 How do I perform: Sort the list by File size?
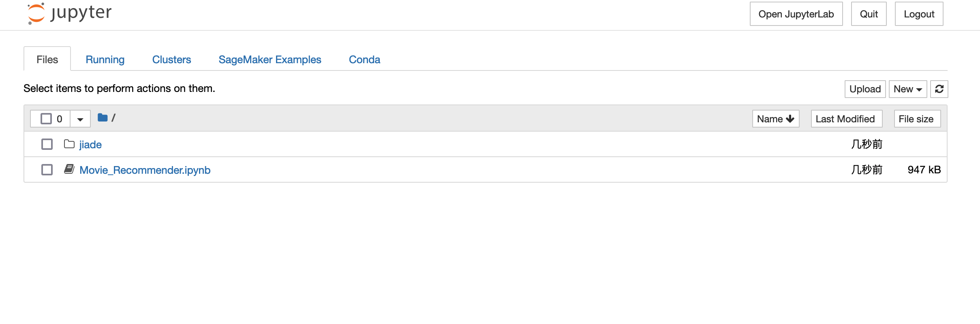[917, 119]
